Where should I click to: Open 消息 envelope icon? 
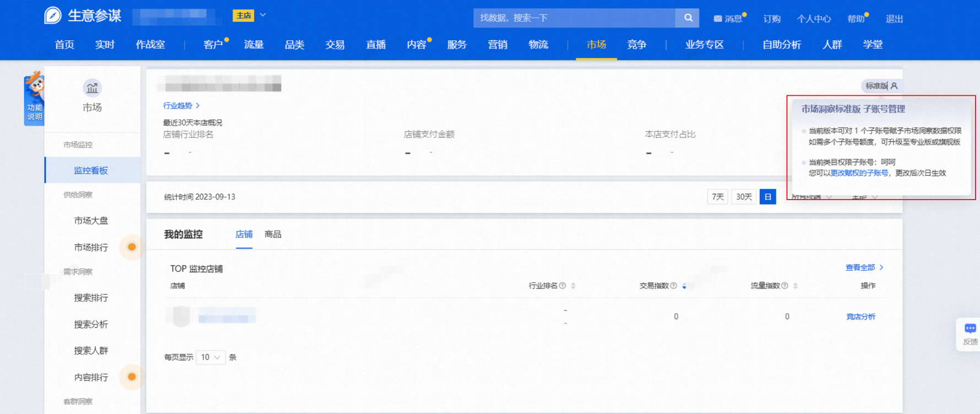(x=718, y=19)
